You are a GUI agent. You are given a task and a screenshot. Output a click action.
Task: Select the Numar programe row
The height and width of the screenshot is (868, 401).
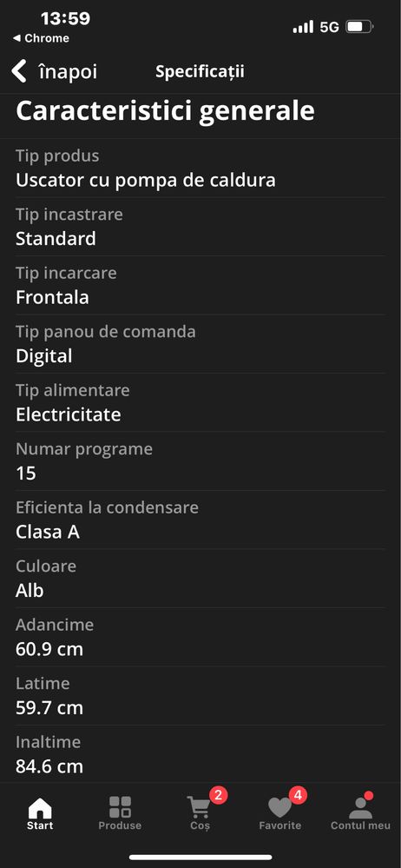[200, 461]
